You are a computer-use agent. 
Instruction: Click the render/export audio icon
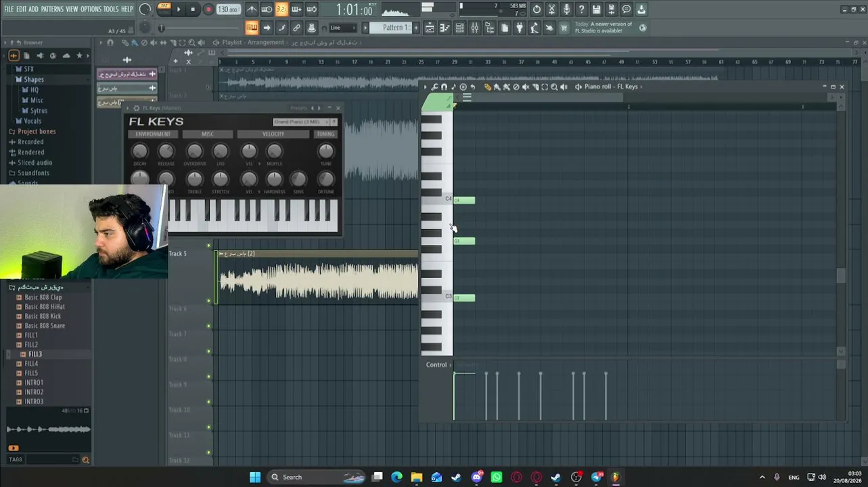tap(611, 9)
